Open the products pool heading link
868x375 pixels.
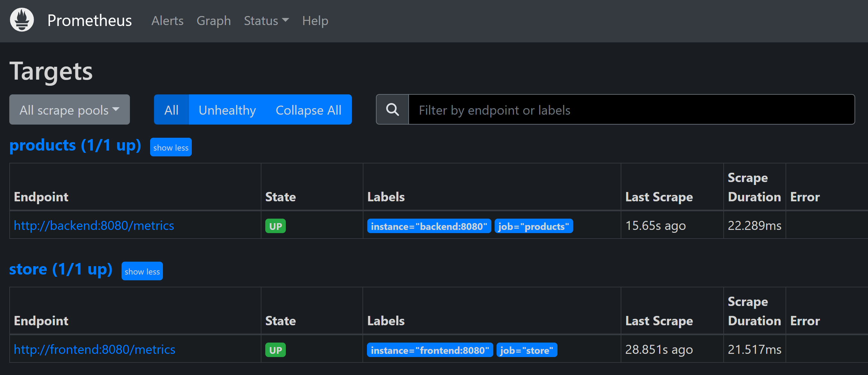(x=75, y=145)
